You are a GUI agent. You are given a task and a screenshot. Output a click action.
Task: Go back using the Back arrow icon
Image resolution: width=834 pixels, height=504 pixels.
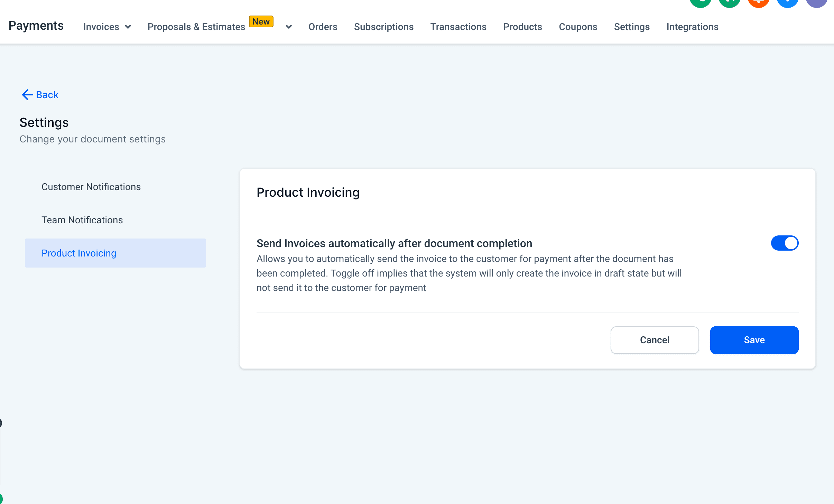tap(27, 95)
